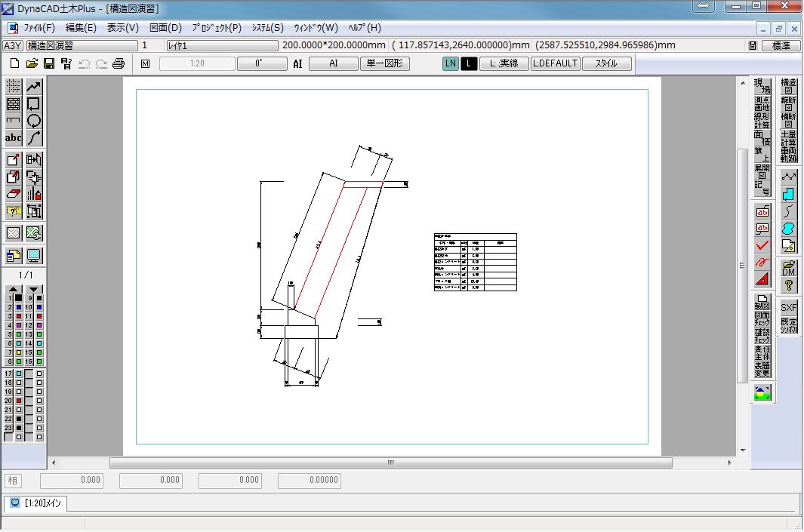Pick color 3 red swatch
The image size is (804, 532).
coord(19,316)
